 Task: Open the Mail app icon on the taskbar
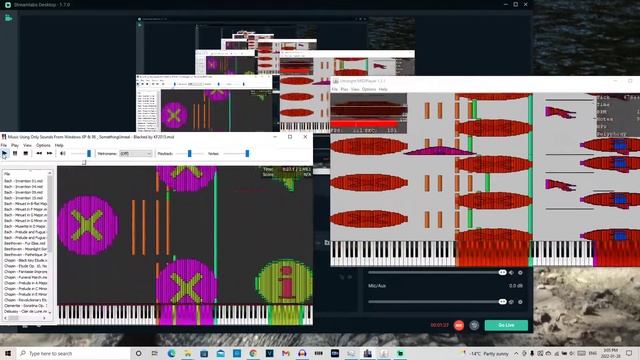coord(220,353)
